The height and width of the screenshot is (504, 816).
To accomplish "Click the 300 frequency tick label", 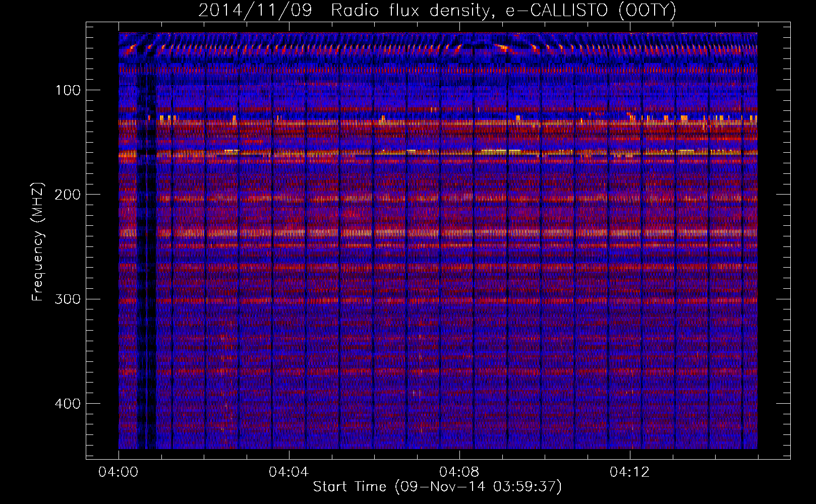I will point(68,299).
